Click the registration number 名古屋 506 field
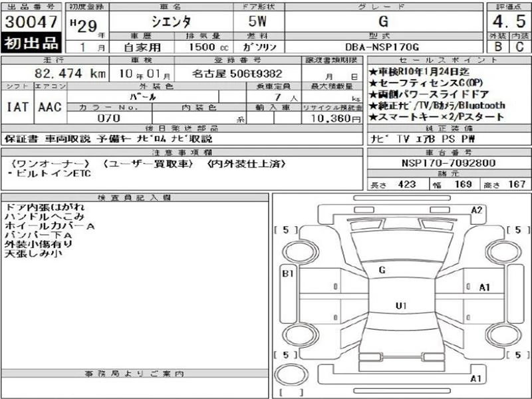This screenshot has height=399, width=532. (227, 74)
